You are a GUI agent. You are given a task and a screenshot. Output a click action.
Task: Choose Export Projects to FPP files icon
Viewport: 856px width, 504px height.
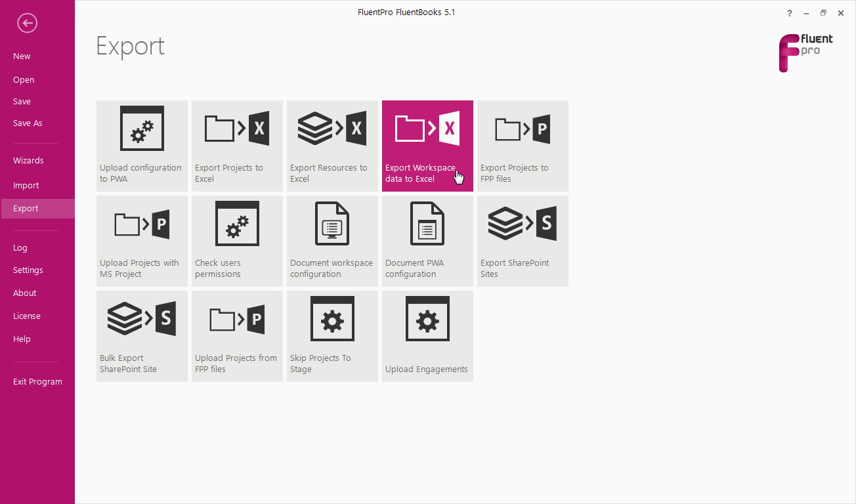523,129
